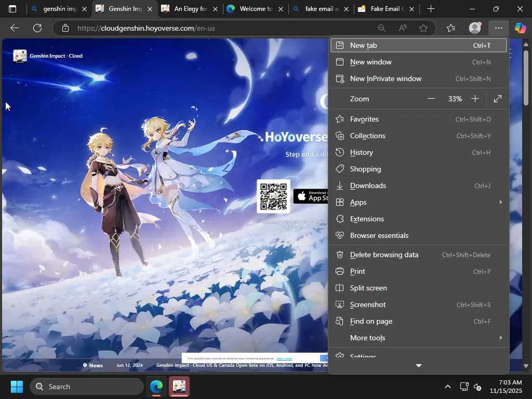532x399 pixels.
Task: Open the Copilot icon
Action: pos(520,28)
